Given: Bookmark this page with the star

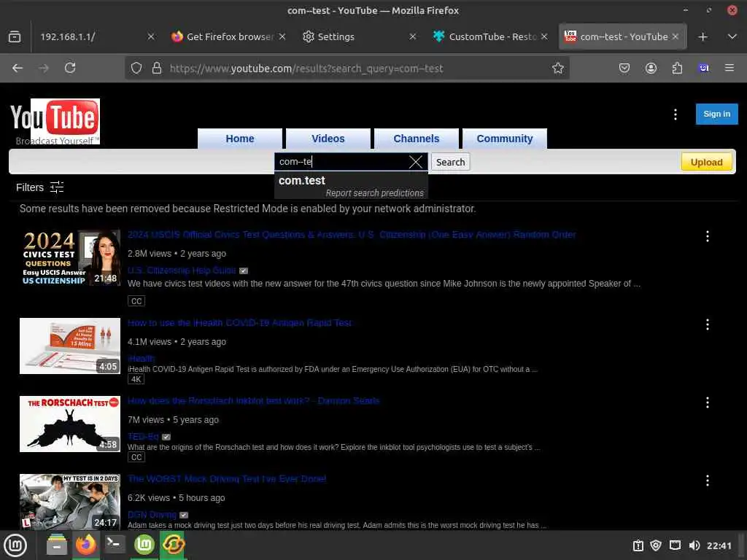Looking at the screenshot, I should (x=558, y=68).
